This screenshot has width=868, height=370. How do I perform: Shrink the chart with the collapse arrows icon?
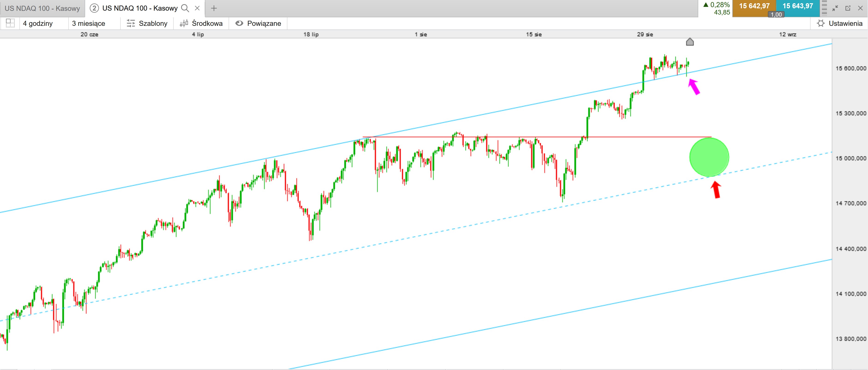point(835,8)
